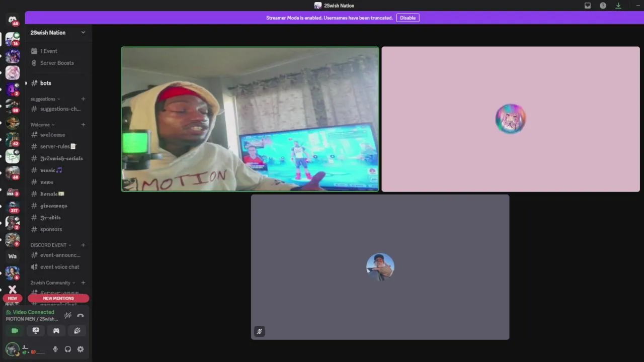Open the white X server icon
The image size is (644, 362).
13,289
